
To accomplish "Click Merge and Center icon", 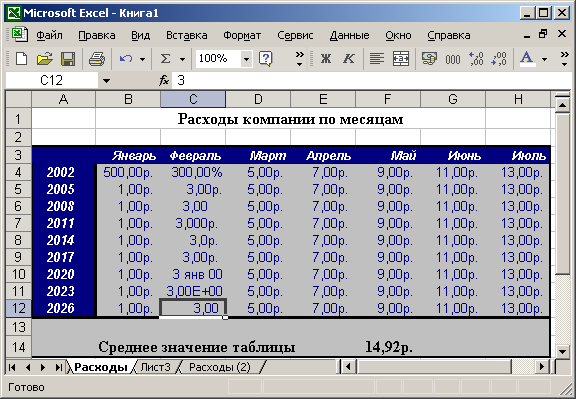I will (x=401, y=59).
